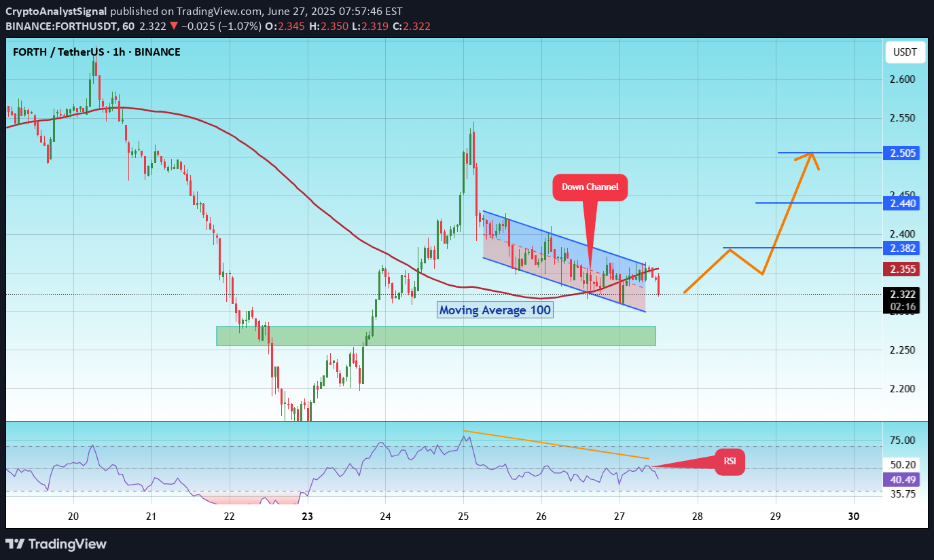Click the blue 2.505 price label
934x560 pixels.
click(901, 153)
